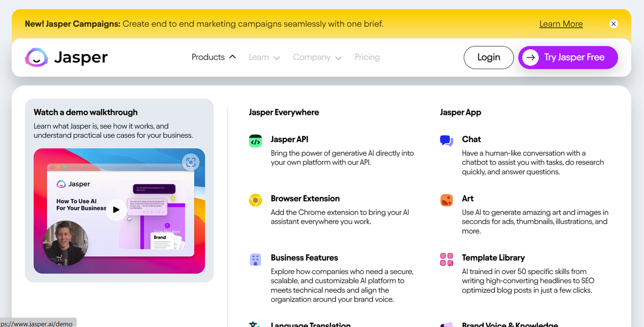The image size is (644, 327).
Task: Click the Business Features building icon
Action: (x=255, y=259)
